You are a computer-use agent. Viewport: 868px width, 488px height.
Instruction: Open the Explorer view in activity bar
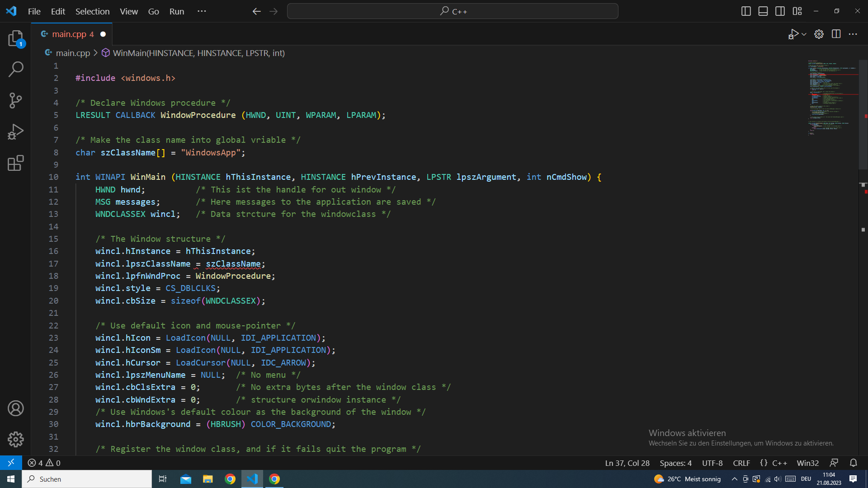16,38
